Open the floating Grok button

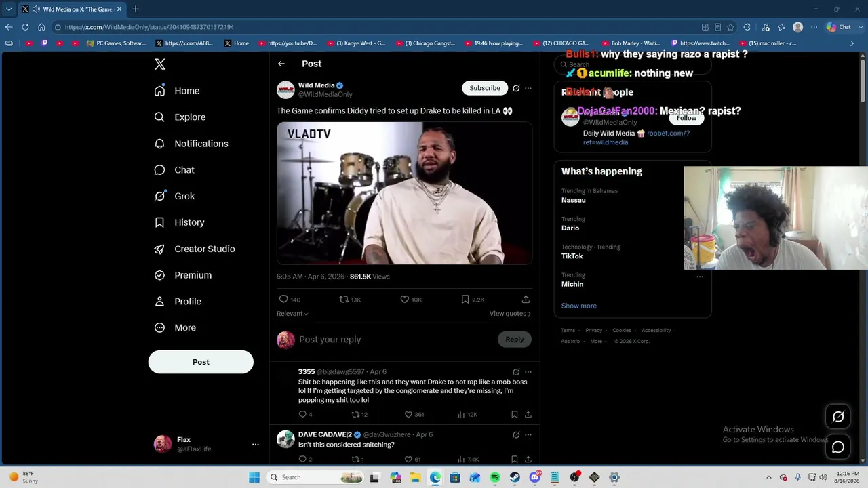pyautogui.click(x=838, y=417)
